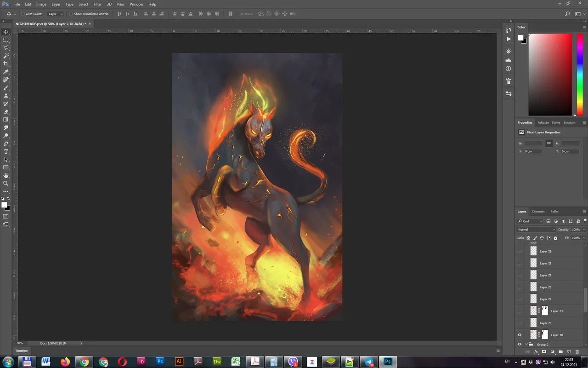Select the Magic Wand tool
This screenshot has width=588, height=368.
tap(6, 56)
